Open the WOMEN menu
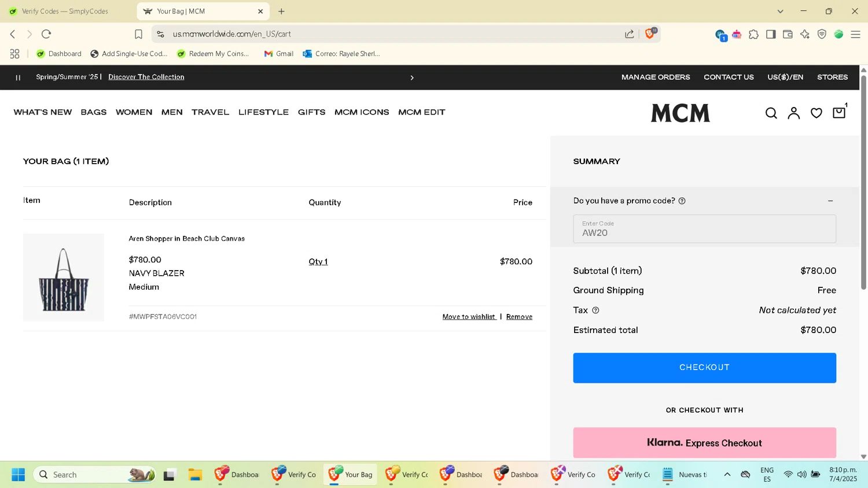The width and height of the screenshot is (868, 488). click(134, 112)
